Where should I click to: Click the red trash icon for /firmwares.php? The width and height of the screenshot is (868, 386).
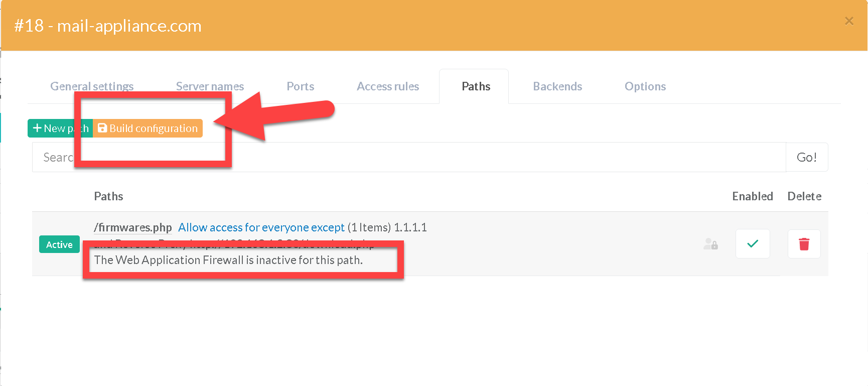click(804, 244)
